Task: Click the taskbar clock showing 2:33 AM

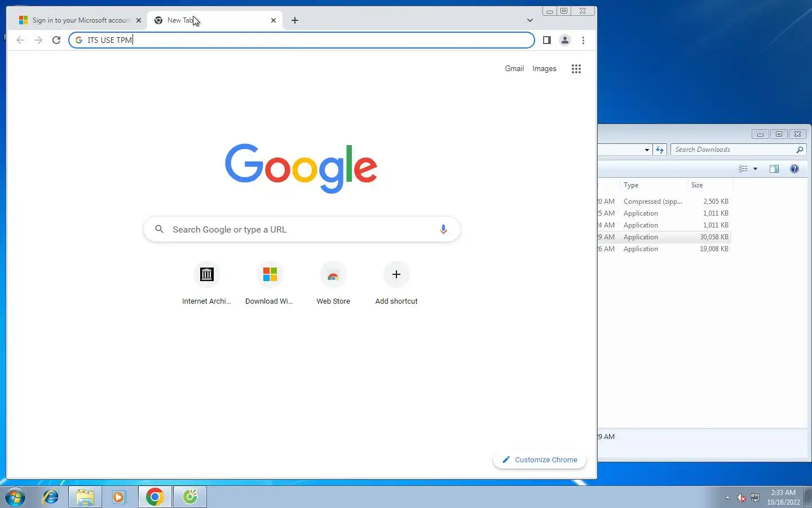Action: coord(783,497)
